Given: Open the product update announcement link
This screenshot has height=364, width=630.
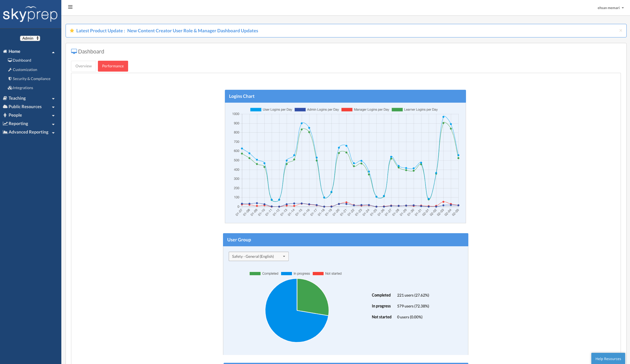Looking at the screenshot, I should pyautogui.click(x=192, y=31).
